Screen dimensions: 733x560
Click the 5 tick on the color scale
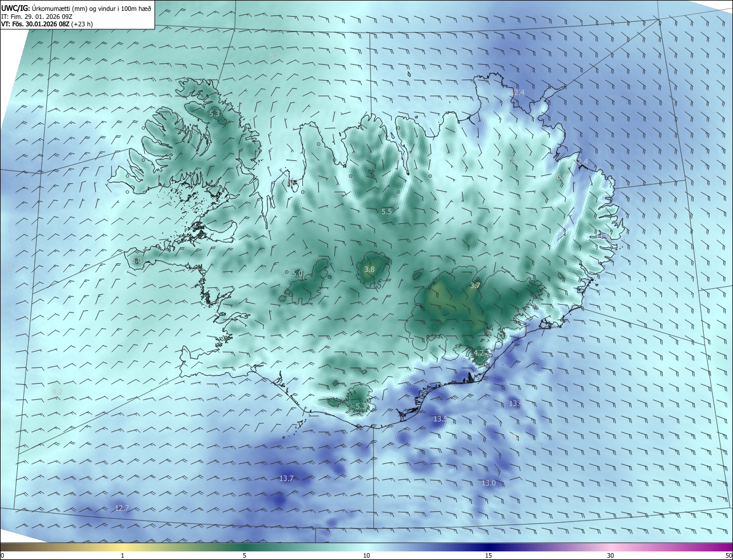(245, 555)
